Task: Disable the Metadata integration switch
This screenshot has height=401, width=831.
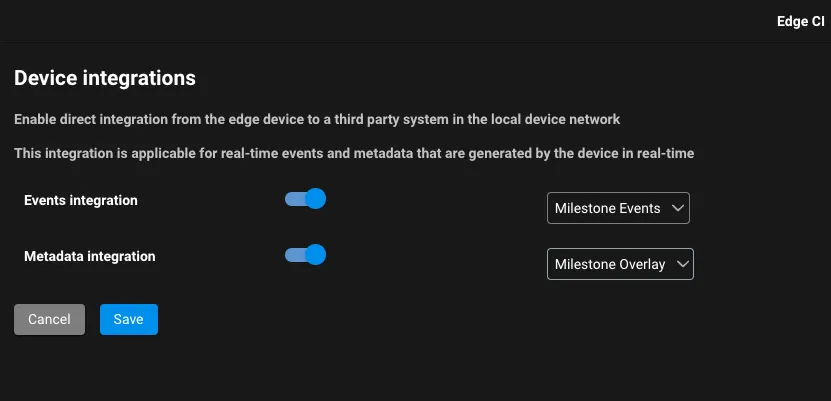Action: coord(305,255)
